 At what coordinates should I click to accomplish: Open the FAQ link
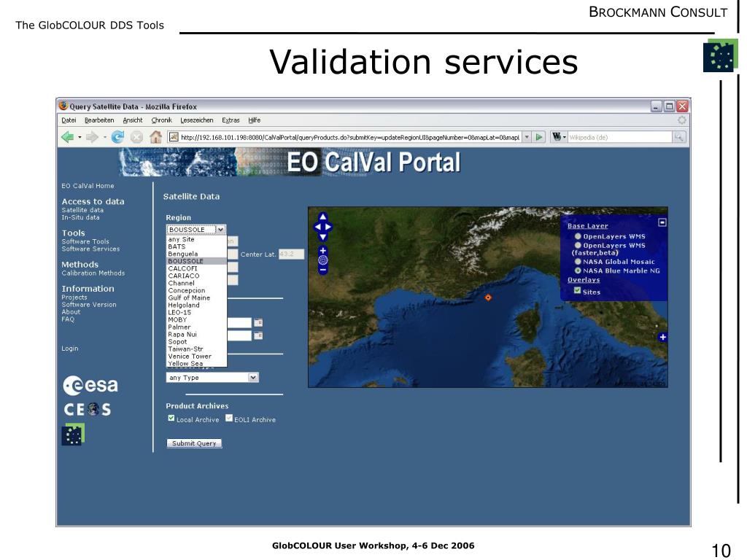tap(68, 319)
